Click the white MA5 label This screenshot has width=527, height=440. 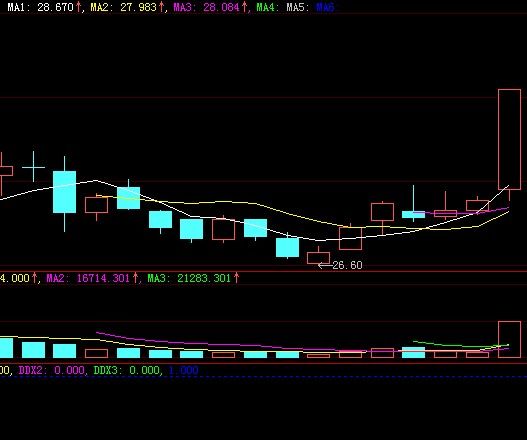click(x=298, y=7)
